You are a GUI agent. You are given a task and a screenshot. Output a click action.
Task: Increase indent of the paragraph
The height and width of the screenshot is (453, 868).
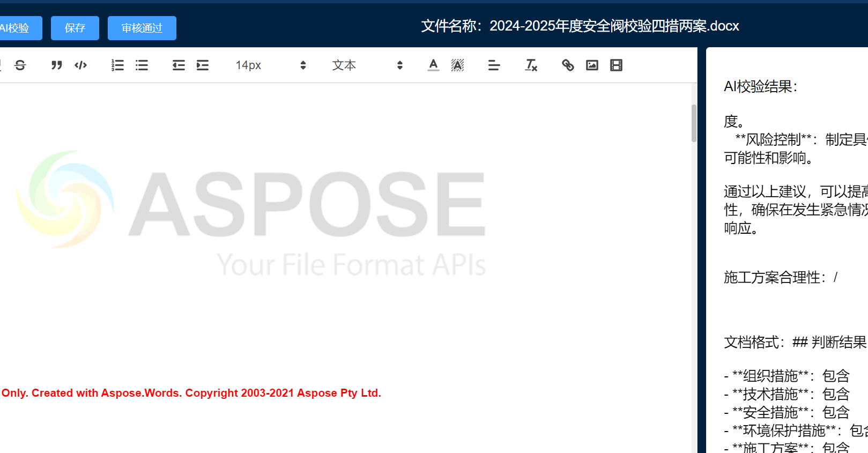point(203,65)
